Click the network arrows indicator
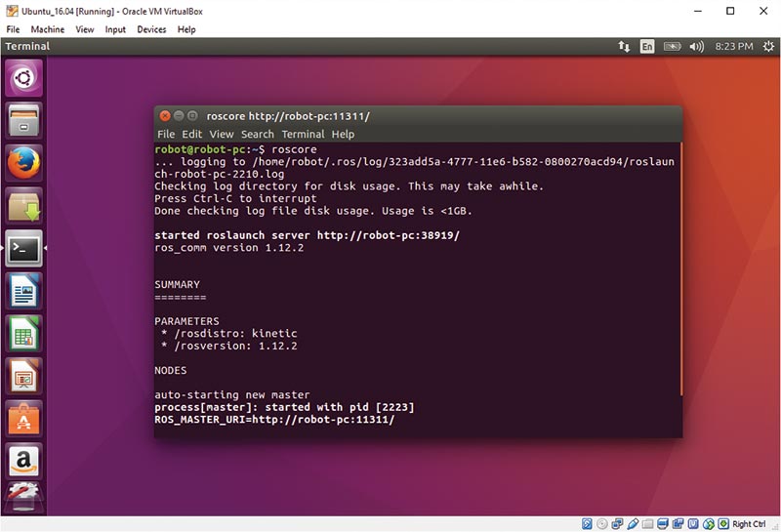The image size is (781, 532). point(624,46)
